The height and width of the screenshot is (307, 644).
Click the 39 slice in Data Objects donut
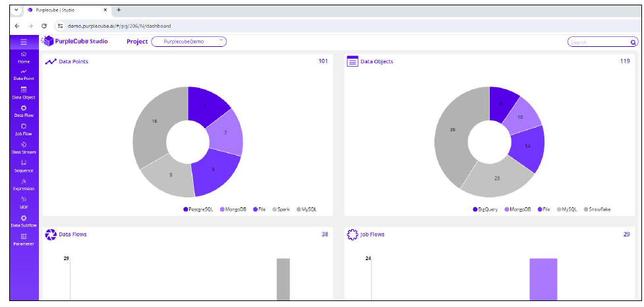pyautogui.click(x=453, y=129)
